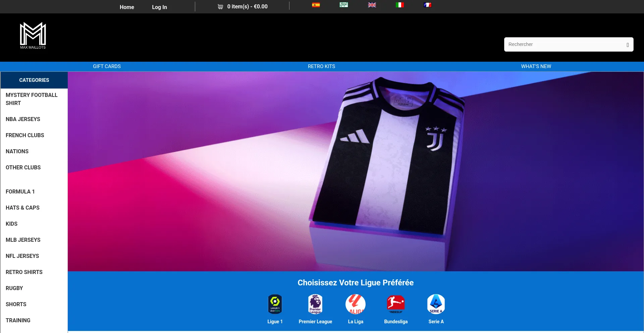Focus the Rechercher search field
This screenshot has width=644, height=333.
[x=569, y=44]
